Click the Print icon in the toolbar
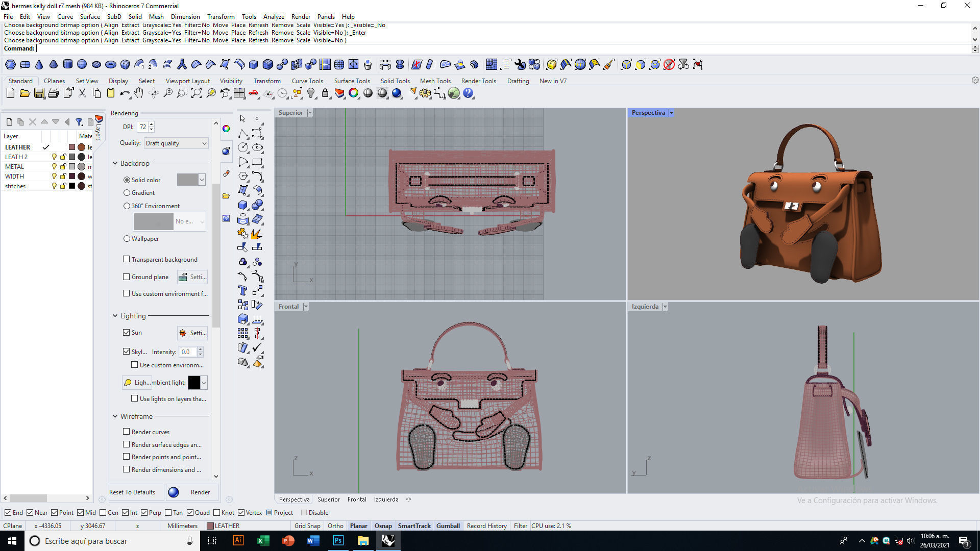 pos(53,93)
